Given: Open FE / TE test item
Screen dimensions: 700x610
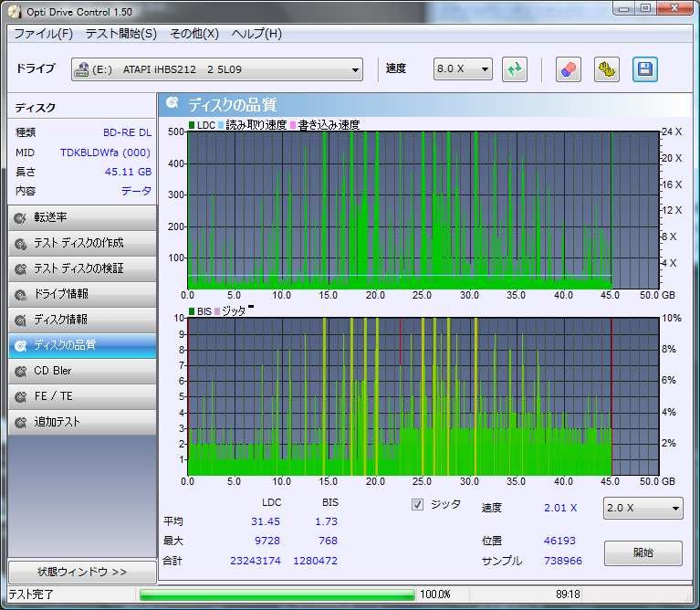Looking at the screenshot, I should pyautogui.click(x=81, y=396).
